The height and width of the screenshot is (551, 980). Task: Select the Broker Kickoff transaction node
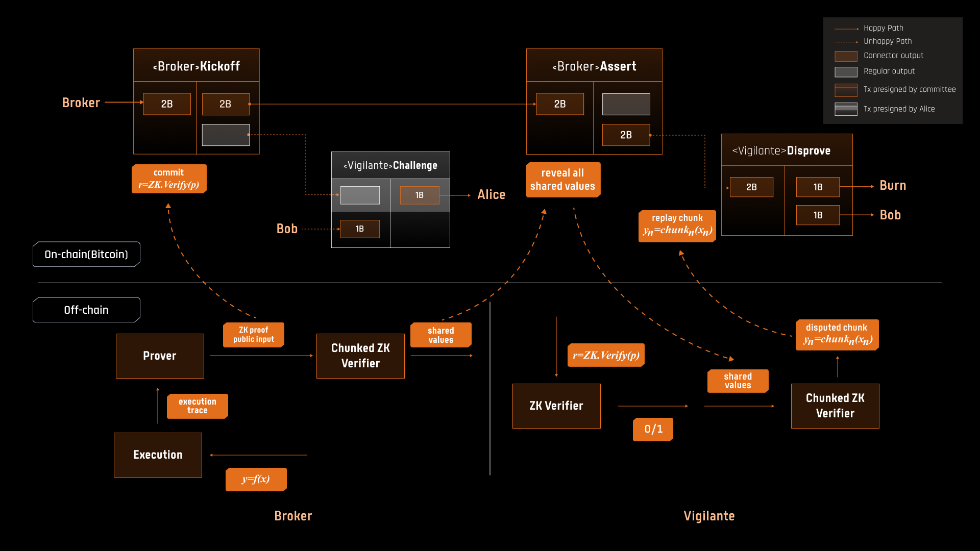click(x=195, y=101)
